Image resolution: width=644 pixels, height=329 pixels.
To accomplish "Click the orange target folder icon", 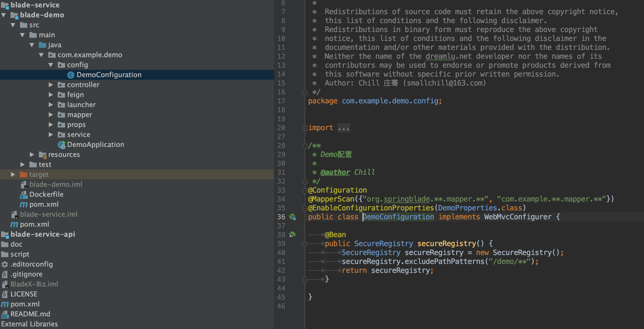I will click(24, 174).
